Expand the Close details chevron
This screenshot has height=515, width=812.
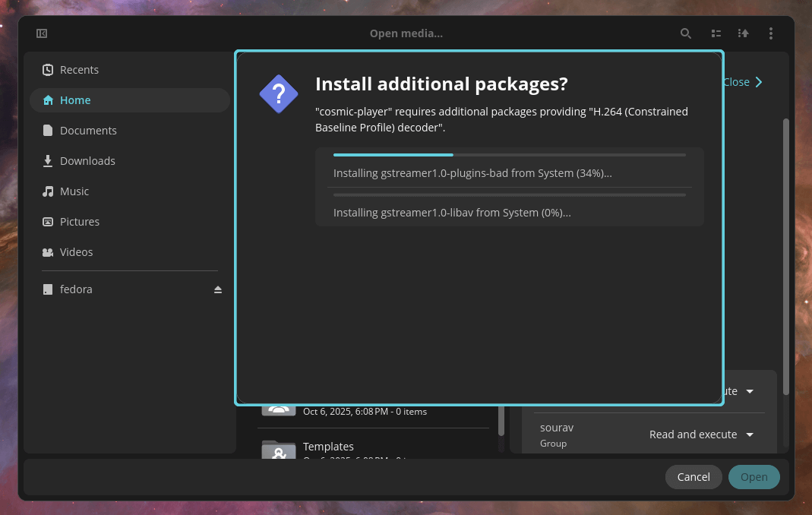click(742, 82)
